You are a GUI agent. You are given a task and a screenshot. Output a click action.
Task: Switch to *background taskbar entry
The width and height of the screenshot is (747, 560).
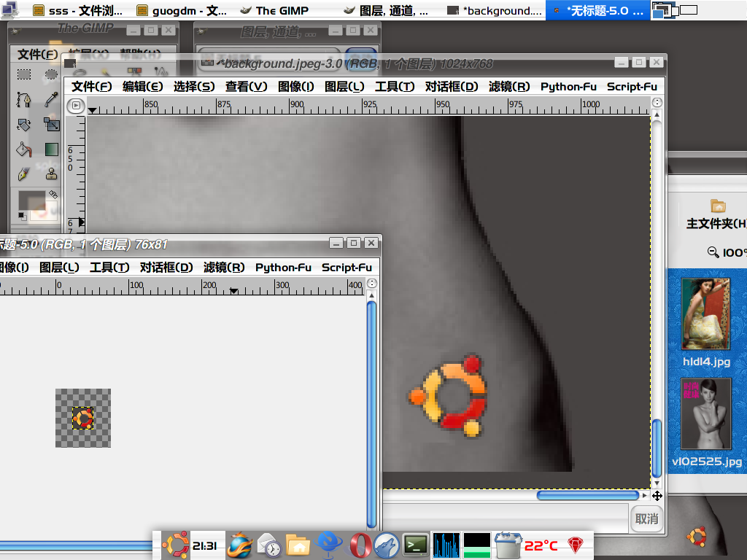pyautogui.click(x=495, y=10)
